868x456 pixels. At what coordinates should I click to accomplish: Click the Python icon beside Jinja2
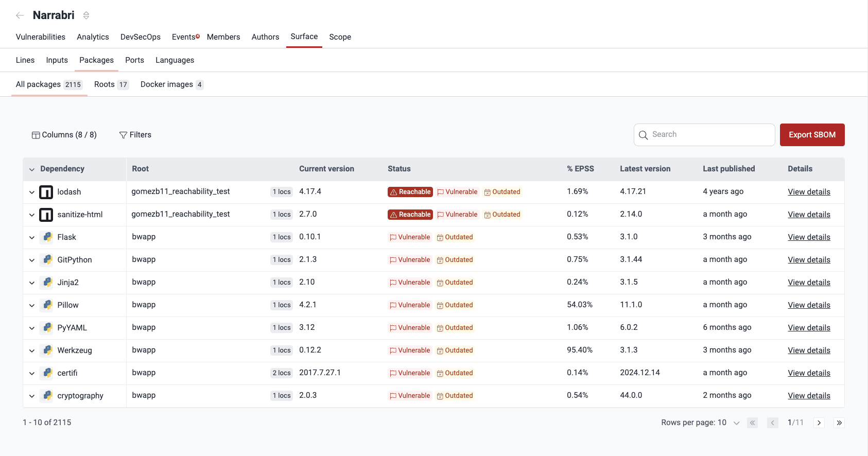point(47,282)
